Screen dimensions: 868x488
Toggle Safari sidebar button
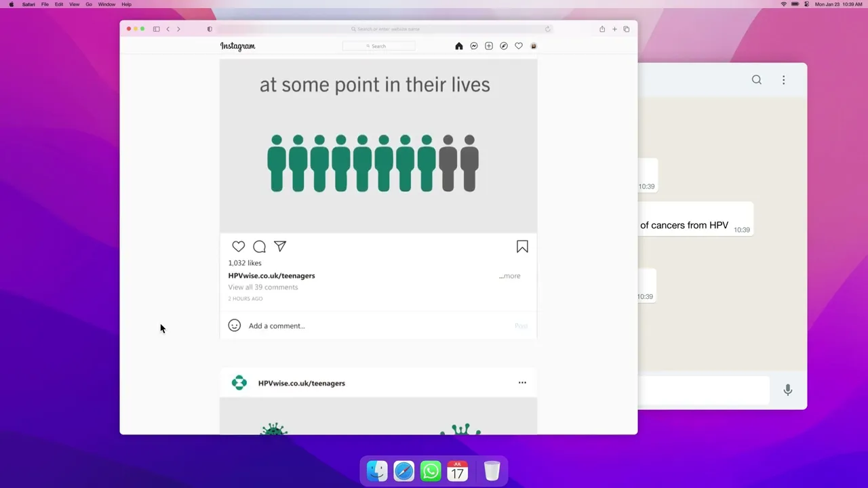[x=156, y=29]
